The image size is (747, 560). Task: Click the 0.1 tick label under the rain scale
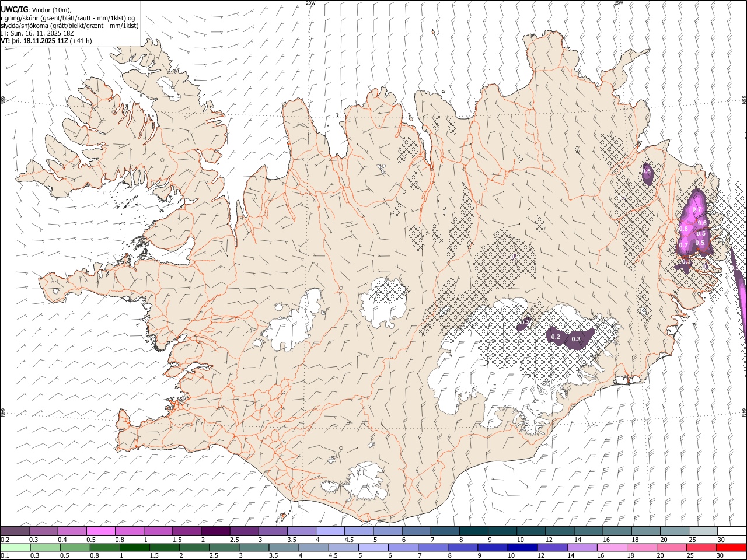click(5, 556)
